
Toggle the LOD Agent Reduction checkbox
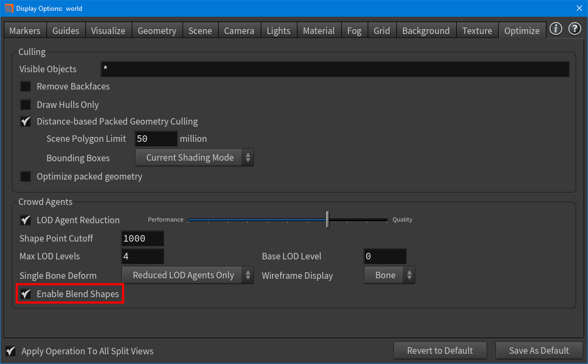25,220
